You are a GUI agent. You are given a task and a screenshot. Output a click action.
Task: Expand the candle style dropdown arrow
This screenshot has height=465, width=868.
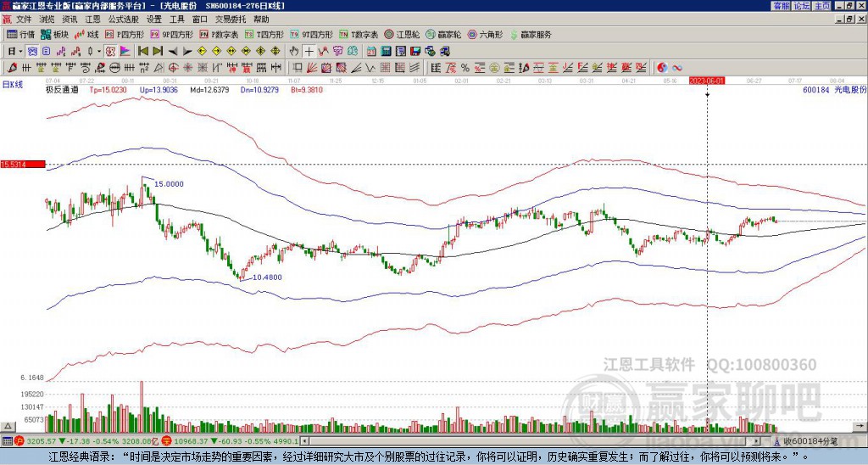99,51
